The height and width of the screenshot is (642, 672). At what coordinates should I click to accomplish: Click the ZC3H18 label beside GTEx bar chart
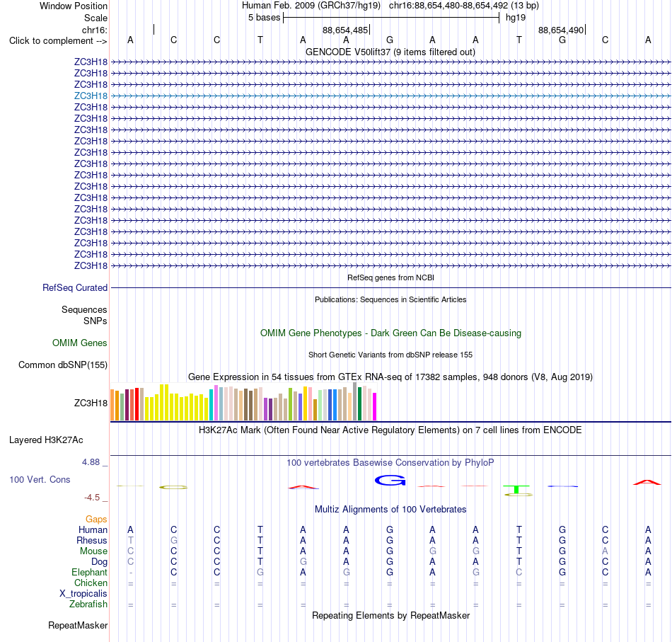pos(91,403)
